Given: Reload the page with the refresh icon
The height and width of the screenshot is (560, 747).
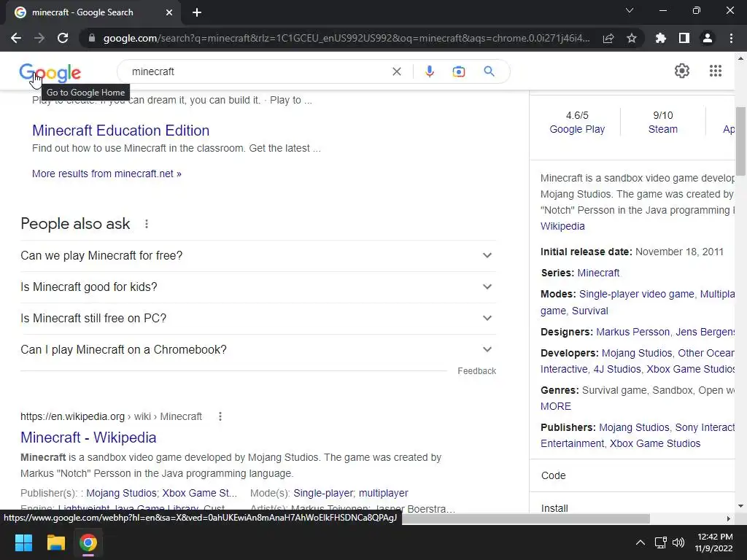Looking at the screenshot, I should [x=63, y=38].
